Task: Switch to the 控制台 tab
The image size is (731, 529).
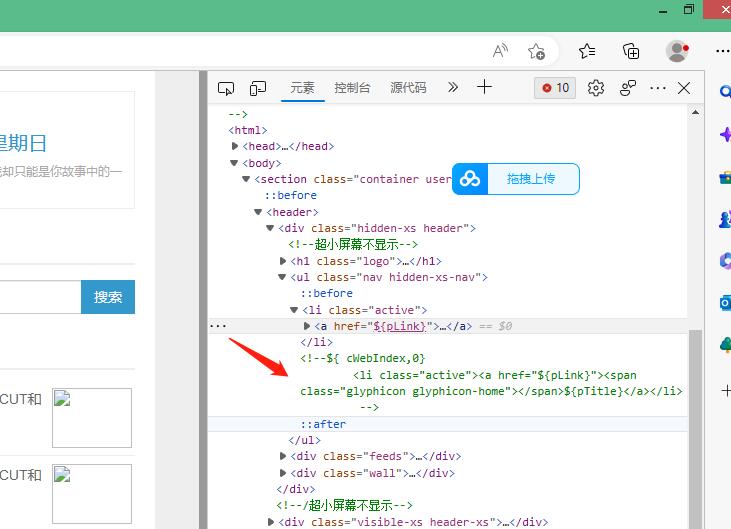Action: tap(352, 88)
